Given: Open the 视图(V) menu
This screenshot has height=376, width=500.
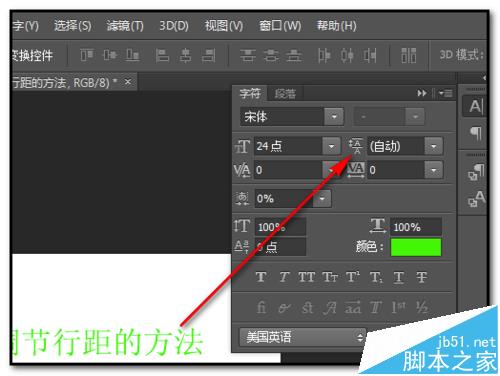Looking at the screenshot, I should (x=224, y=26).
